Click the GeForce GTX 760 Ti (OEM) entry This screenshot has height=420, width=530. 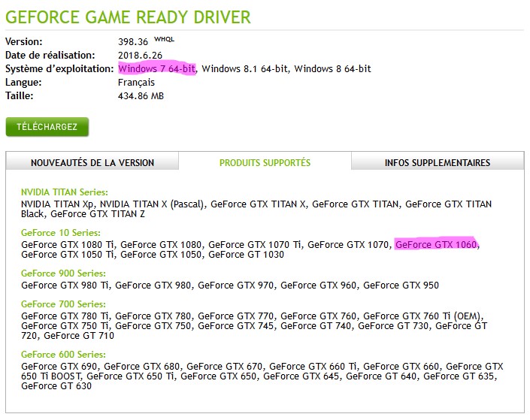(x=422, y=316)
